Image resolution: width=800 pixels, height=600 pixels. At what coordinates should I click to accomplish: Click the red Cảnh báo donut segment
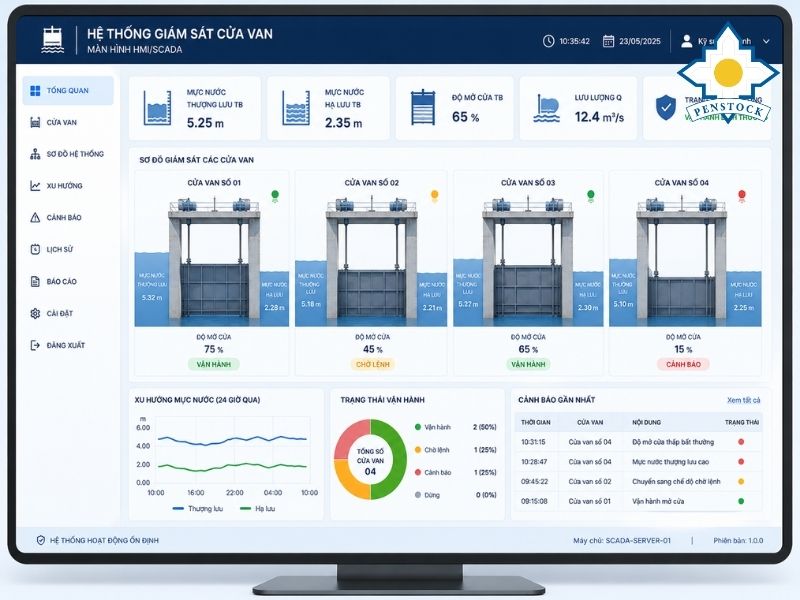(349, 438)
